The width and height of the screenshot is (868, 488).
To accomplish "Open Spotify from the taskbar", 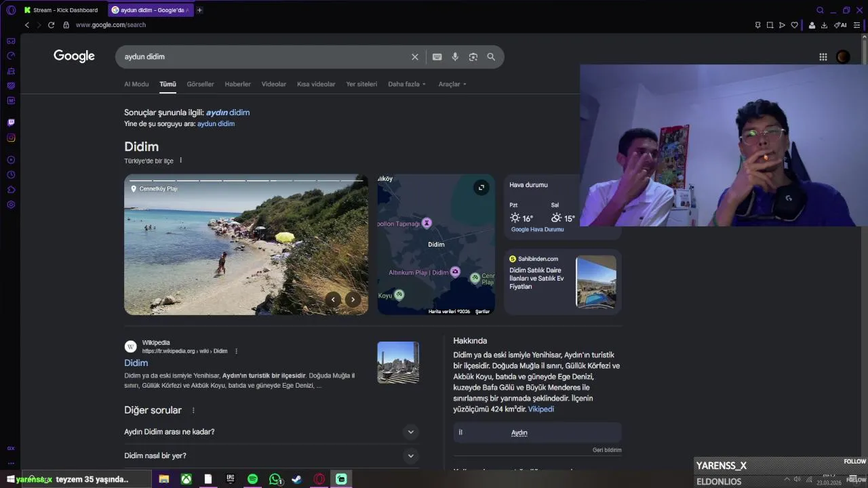I will pyautogui.click(x=252, y=479).
